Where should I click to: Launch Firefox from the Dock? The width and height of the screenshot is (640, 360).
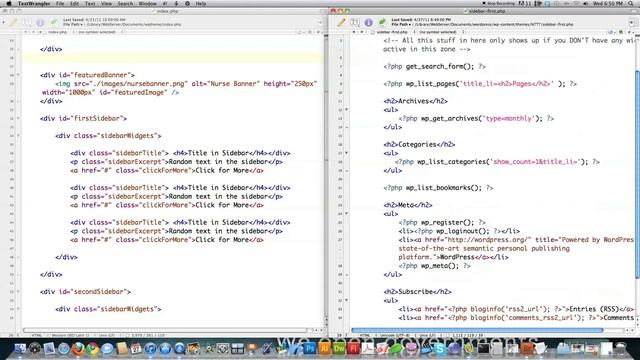(78, 349)
